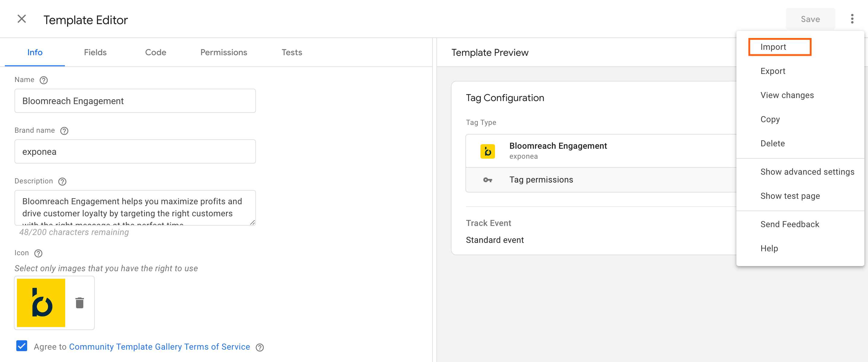Screen dimensions: 868x362
Task: Delete the uploaded icon with trash button
Action: tap(79, 303)
